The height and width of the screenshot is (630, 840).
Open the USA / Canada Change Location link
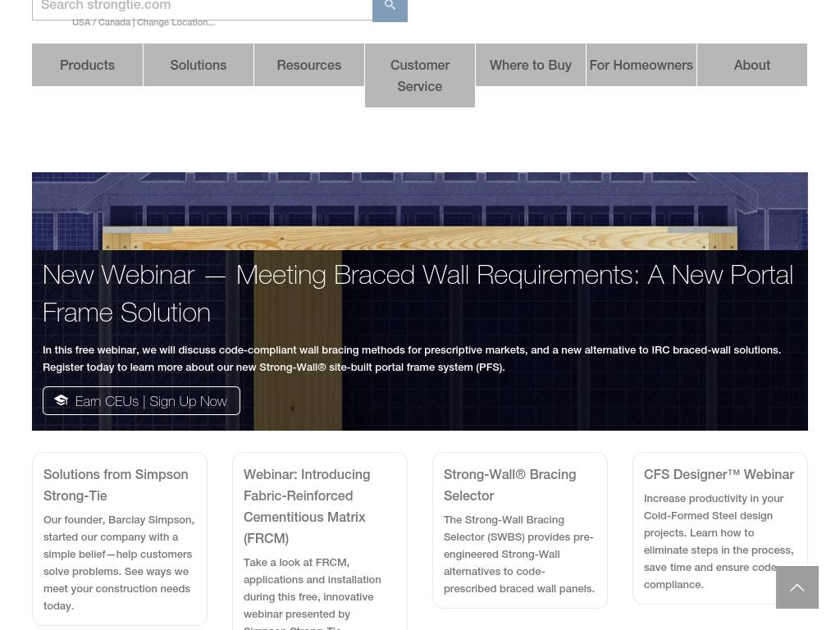144,22
